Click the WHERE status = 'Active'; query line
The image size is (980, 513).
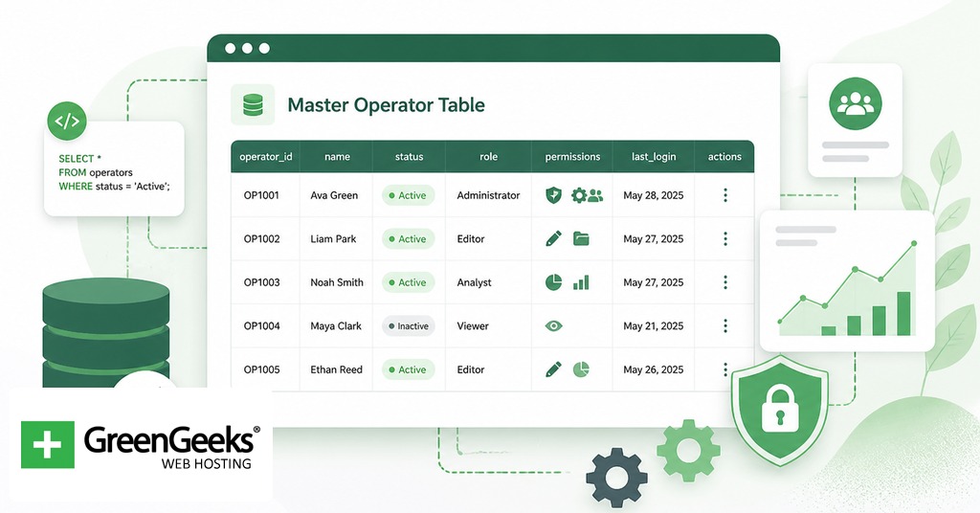click(114, 187)
